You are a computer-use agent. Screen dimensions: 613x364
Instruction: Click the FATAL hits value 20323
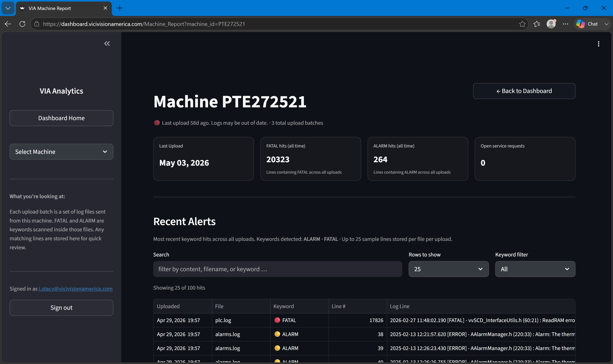tap(278, 159)
